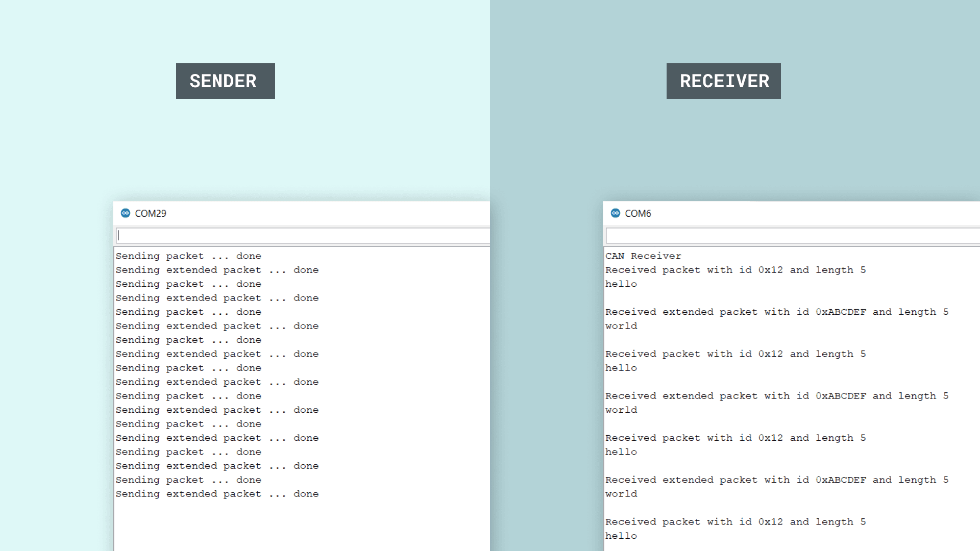Screen dimensions: 980x551
Task: Click the last "world" line in COM6
Action: 621,494
